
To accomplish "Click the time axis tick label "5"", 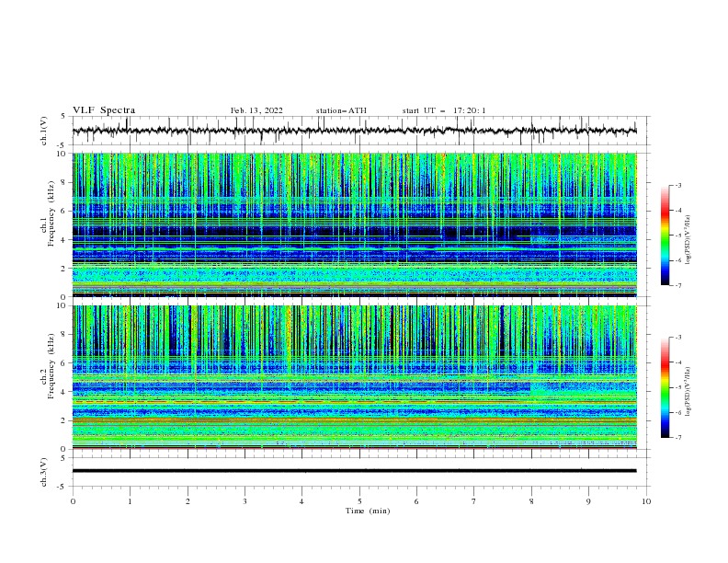I will (x=359, y=501).
